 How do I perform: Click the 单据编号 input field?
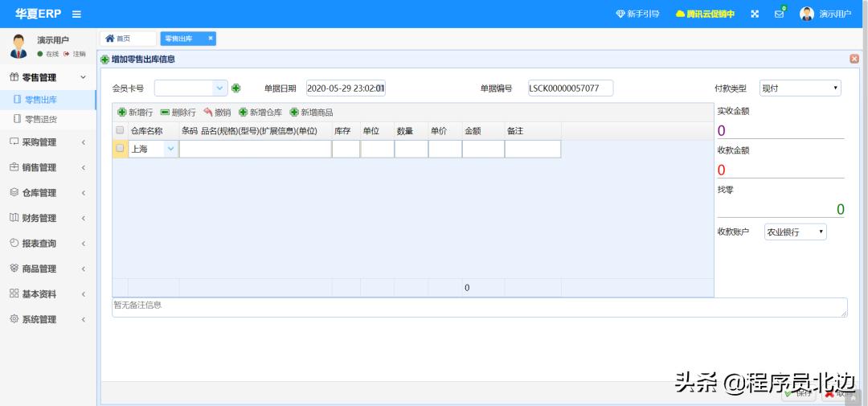[x=571, y=88]
